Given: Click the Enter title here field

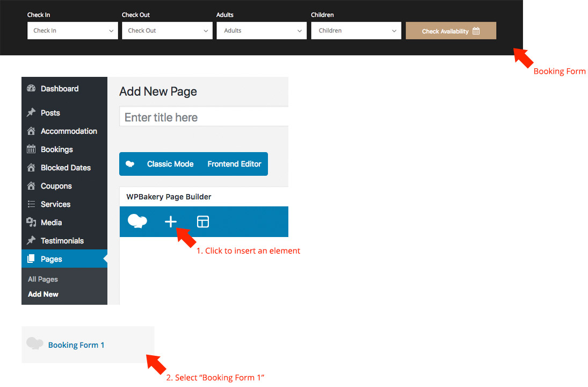Looking at the screenshot, I should tap(204, 117).
